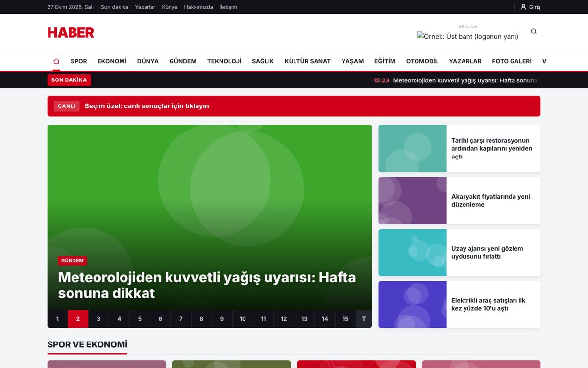The height and width of the screenshot is (368, 588).
Task: Open the Hakkımızda link
Action: (198, 7)
